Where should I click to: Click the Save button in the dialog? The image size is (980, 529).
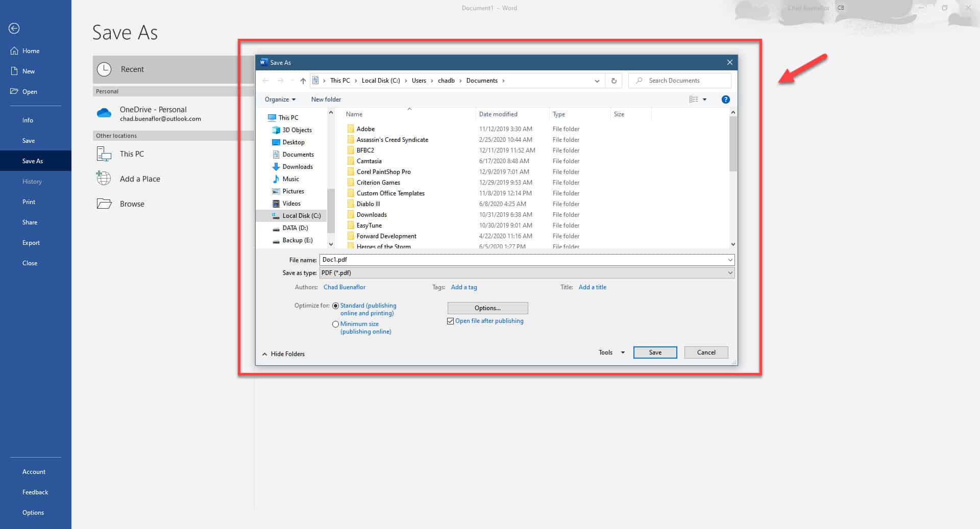coord(655,352)
